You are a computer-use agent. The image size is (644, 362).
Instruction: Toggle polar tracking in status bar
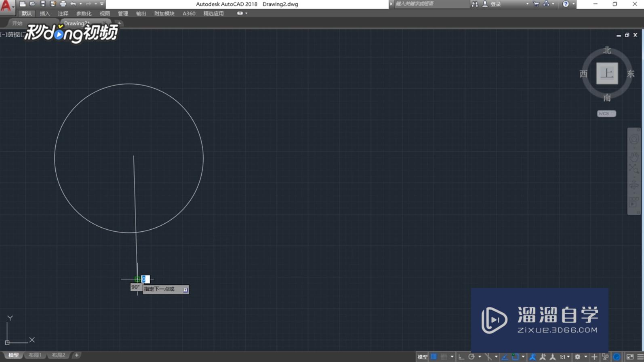click(471, 357)
